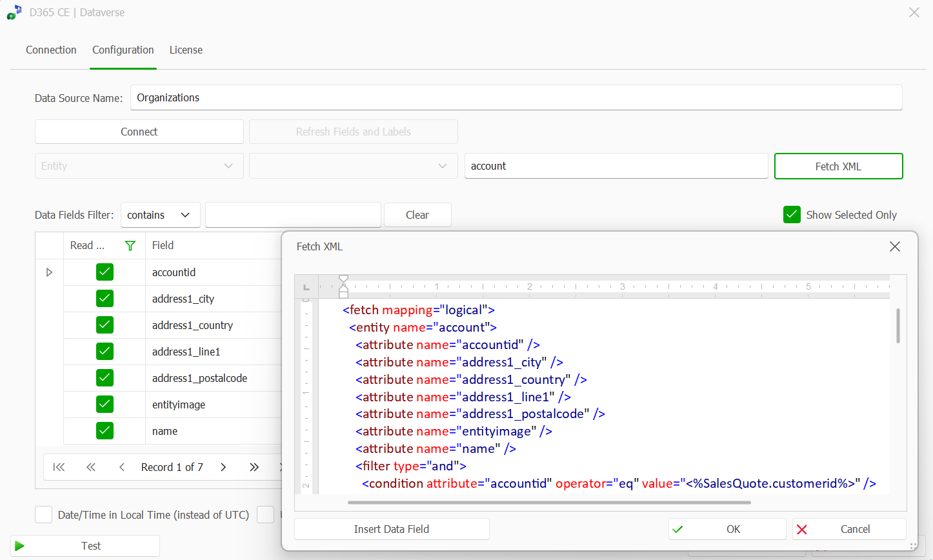Click the D365 CE app logo icon
The height and width of the screenshot is (560, 933).
click(x=14, y=12)
